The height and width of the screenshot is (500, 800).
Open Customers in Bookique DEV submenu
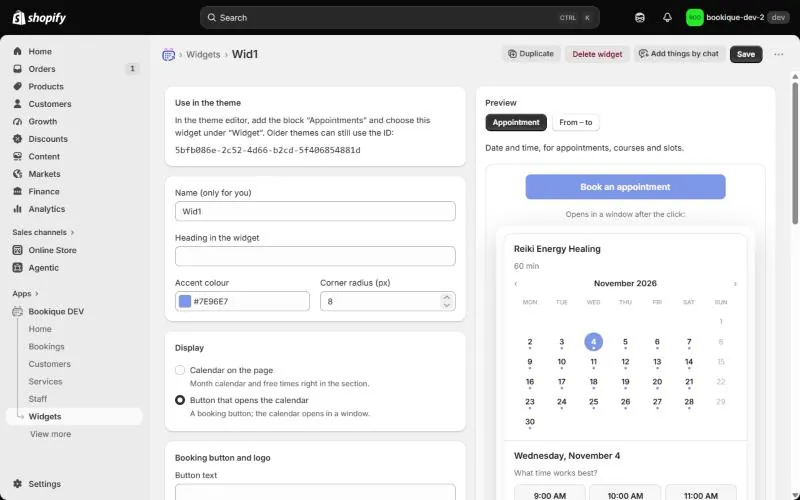(x=49, y=364)
